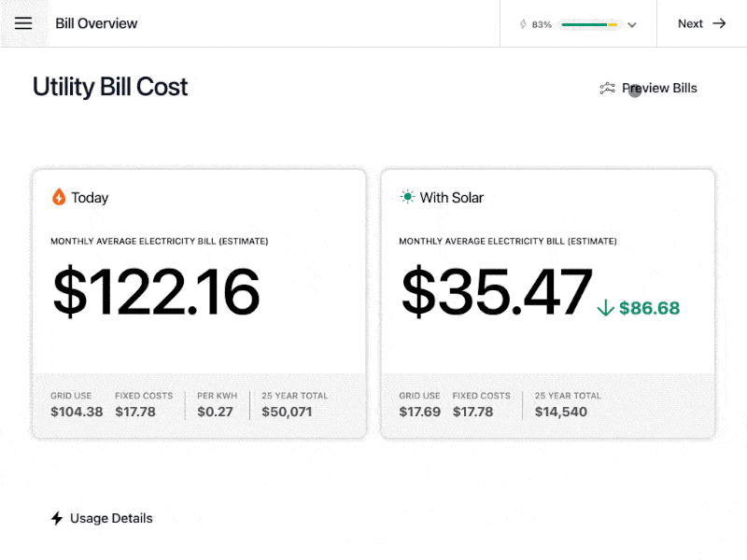
Task: Click the green sun With Solar icon
Action: click(407, 197)
